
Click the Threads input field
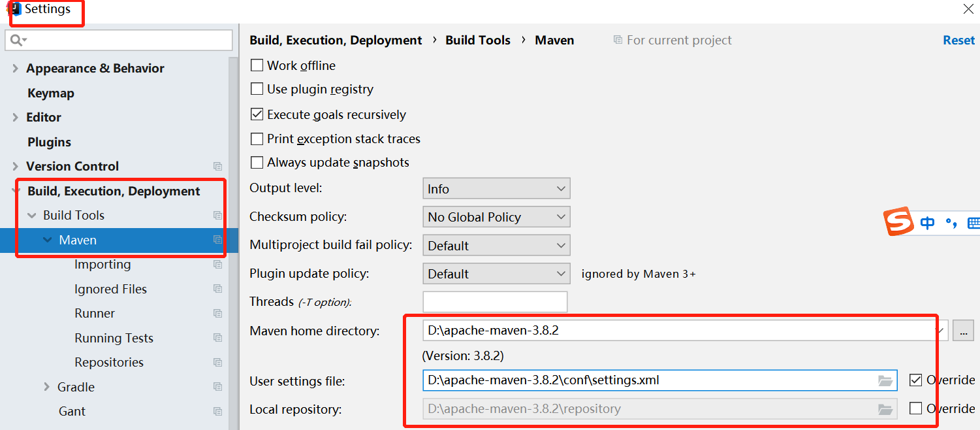click(x=495, y=302)
